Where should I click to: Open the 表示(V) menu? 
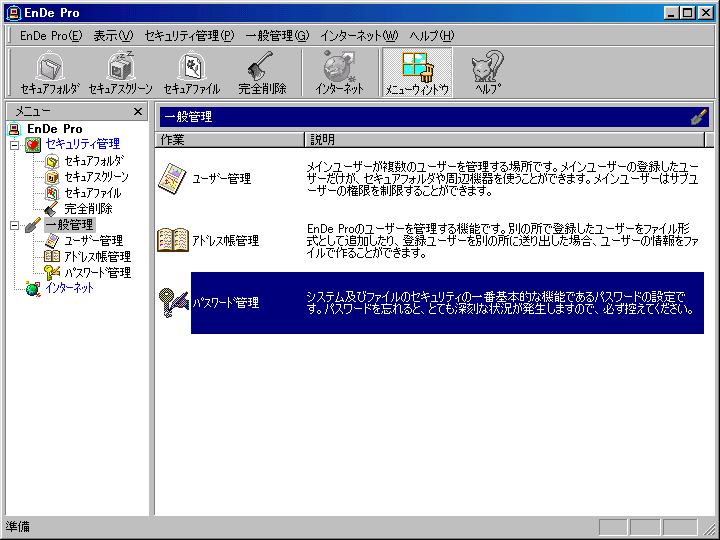[x=113, y=36]
